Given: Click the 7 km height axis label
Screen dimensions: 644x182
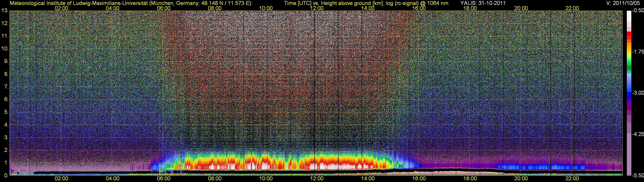Looking at the screenshot, I should click(x=6, y=87).
